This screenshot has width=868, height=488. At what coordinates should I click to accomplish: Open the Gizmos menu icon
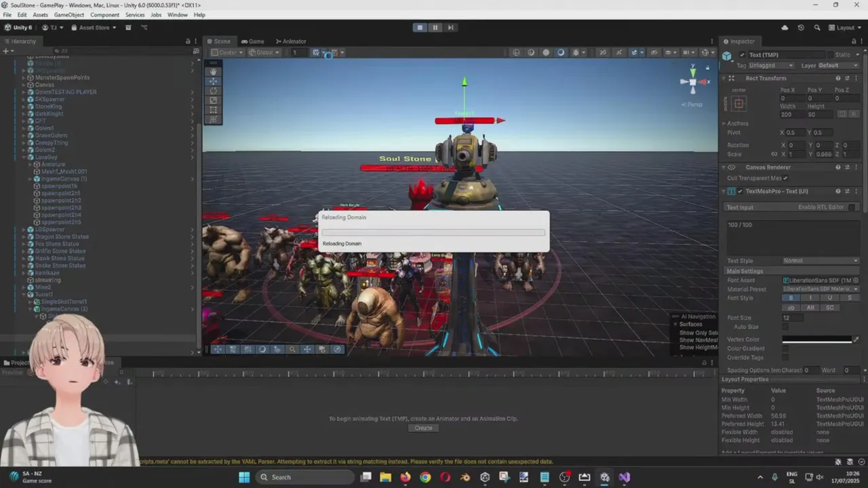click(705, 52)
